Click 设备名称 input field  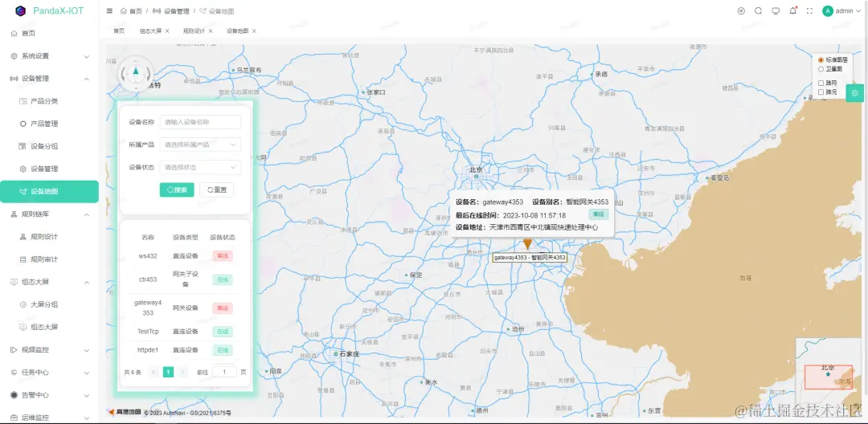click(200, 122)
